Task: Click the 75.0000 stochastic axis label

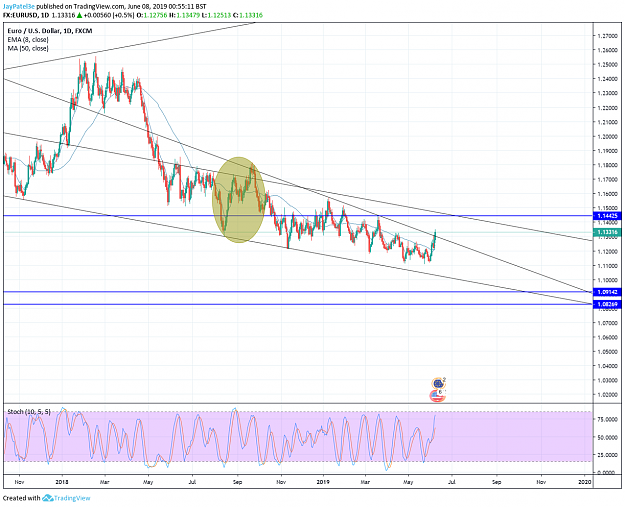Action: point(607,419)
